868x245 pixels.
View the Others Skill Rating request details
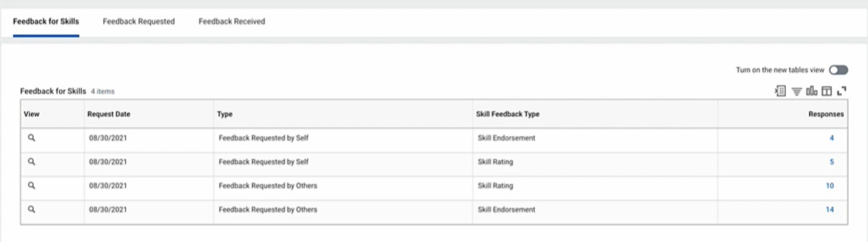32,185
